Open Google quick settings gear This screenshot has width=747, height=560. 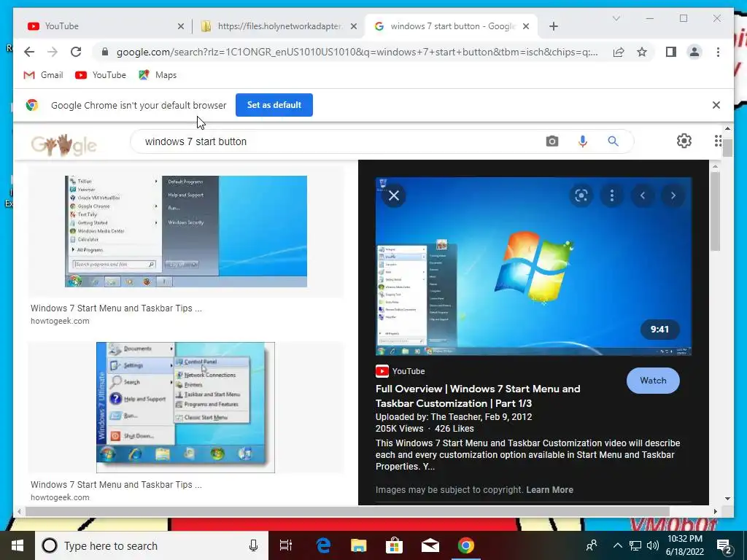tap(684, 141)
